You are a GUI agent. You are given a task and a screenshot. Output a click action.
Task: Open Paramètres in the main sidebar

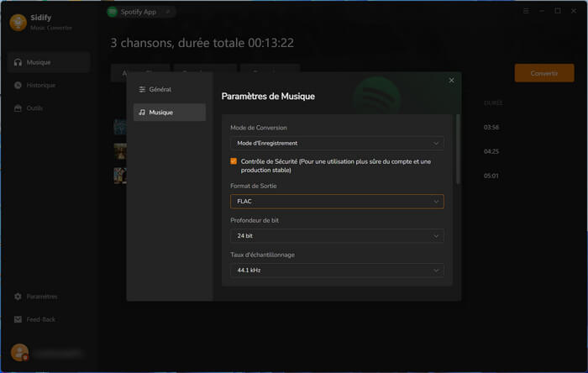click(49, 297)
